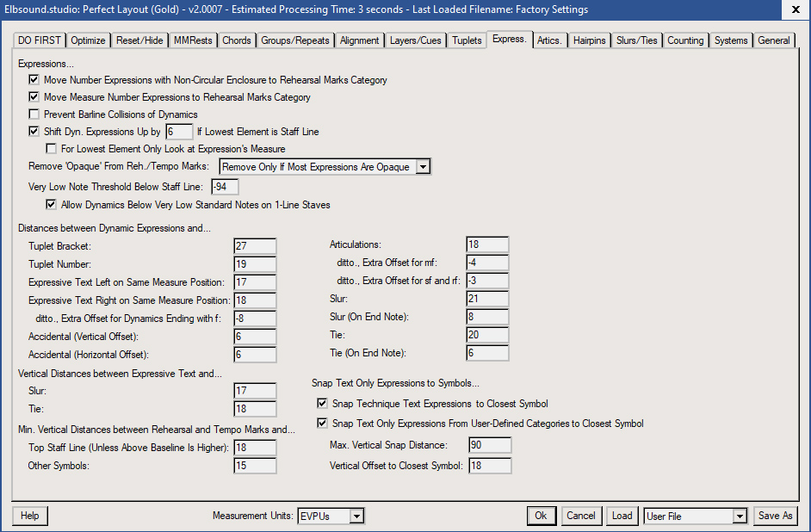Check For Lowest Element Only Look at Measure
The width and height of the screenshot is (811, 532).
[x=52, y=149]
